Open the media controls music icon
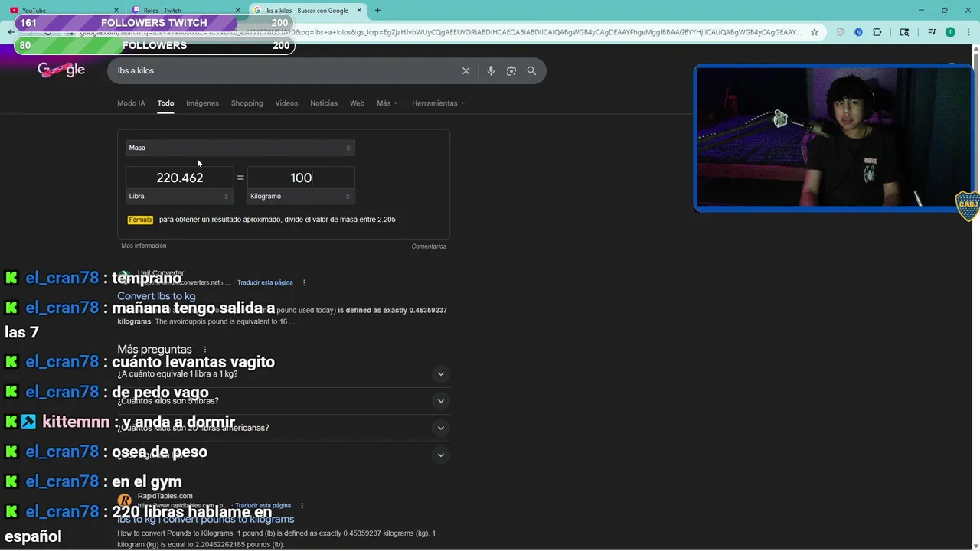 [x=932, y=32]
